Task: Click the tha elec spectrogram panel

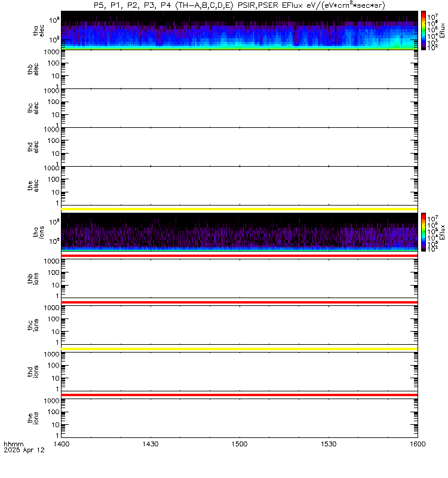Action: 240,30
